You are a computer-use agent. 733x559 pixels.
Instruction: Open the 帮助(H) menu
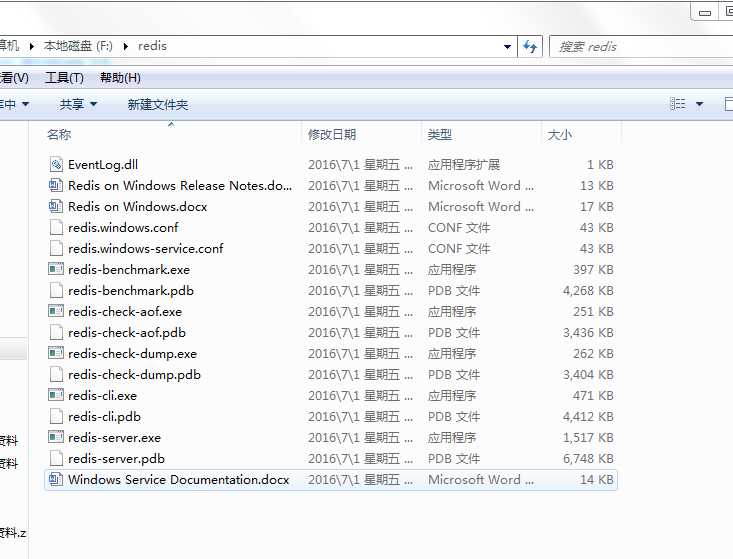120,78
